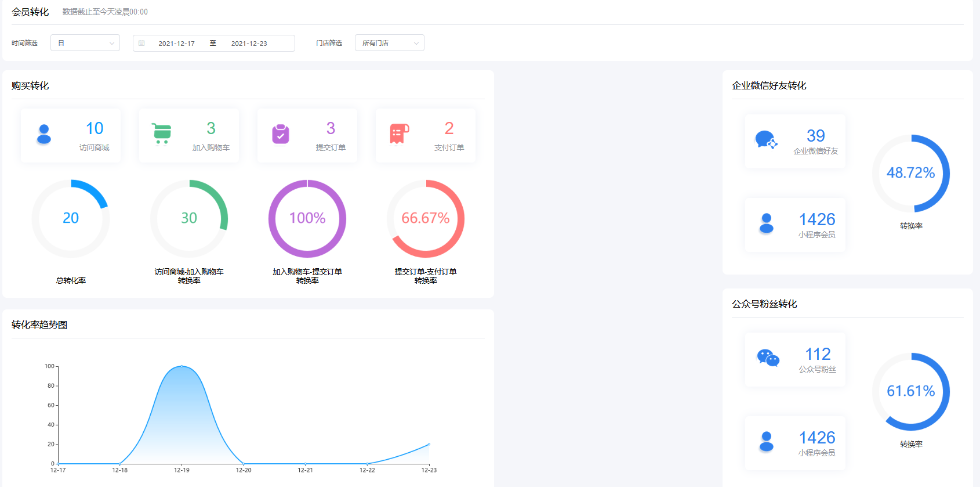Viewport: 980px width, 487px height.
Task: Open the 时间筛选 day dropdown
Action: point(85,43)
